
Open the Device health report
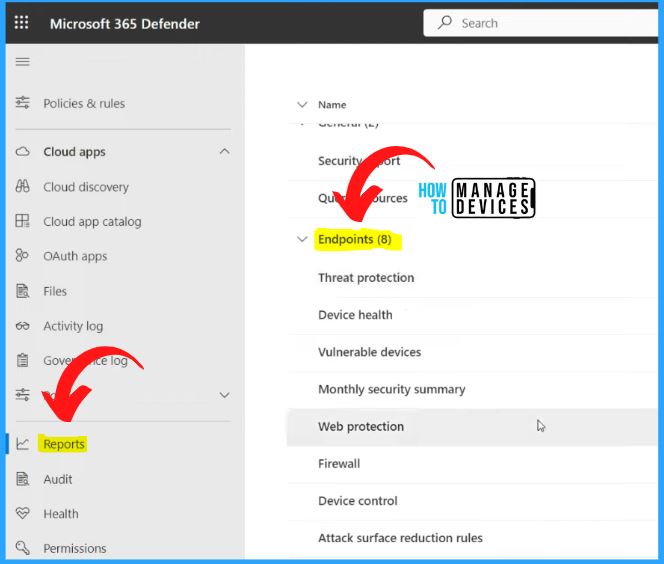pyautogui.click(x=355, y=315)
